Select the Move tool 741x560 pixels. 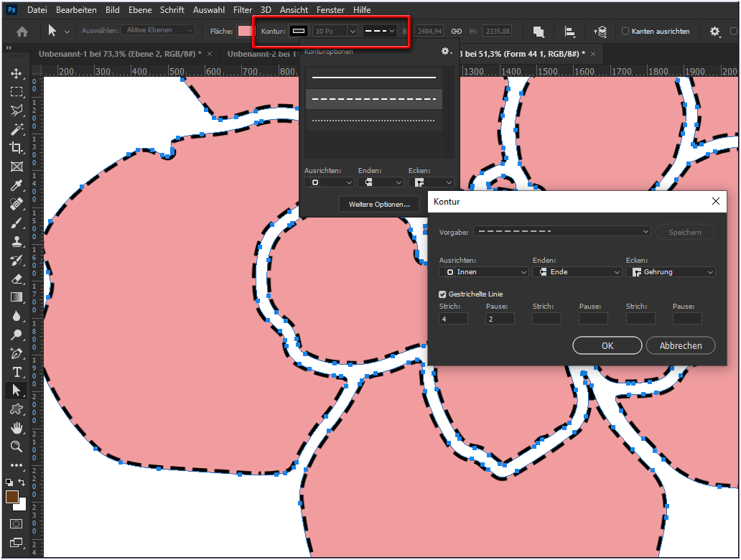[16, 73]
